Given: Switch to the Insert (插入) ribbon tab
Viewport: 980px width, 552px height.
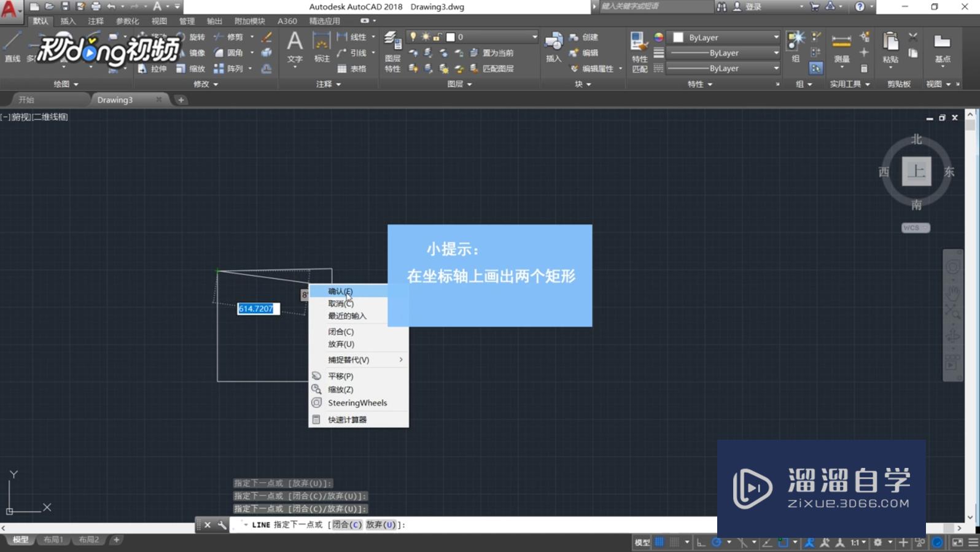Looking at the screenshot, I should pos(68,21).
